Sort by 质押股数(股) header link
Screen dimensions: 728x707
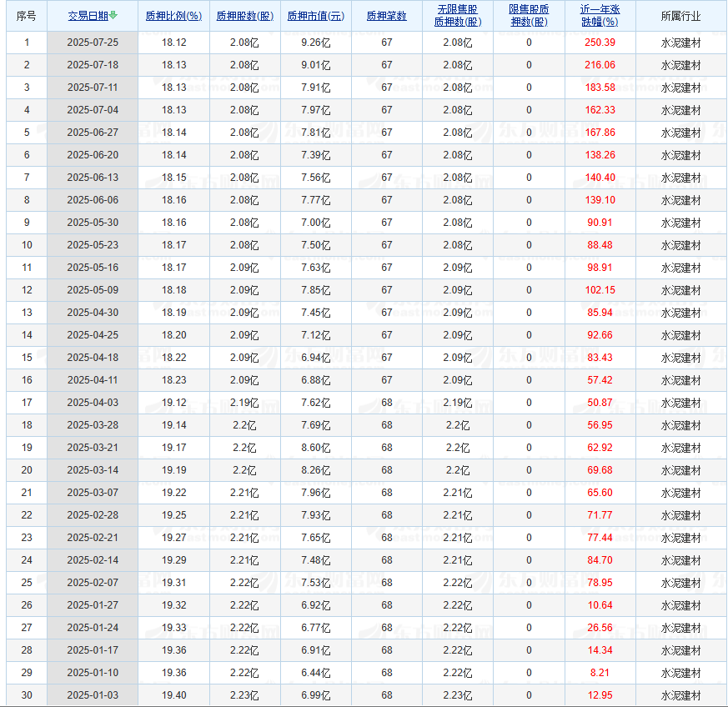click(x=244, y=16)
